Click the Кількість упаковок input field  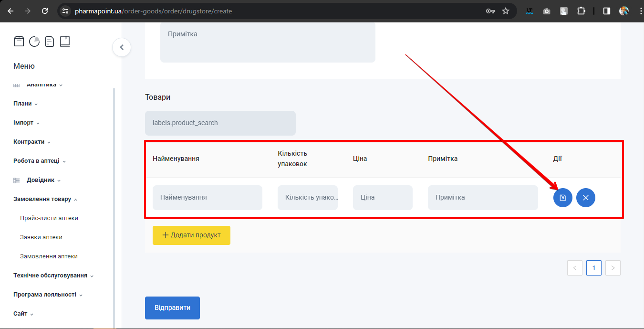pyautogui.click(x=307, y=198)
